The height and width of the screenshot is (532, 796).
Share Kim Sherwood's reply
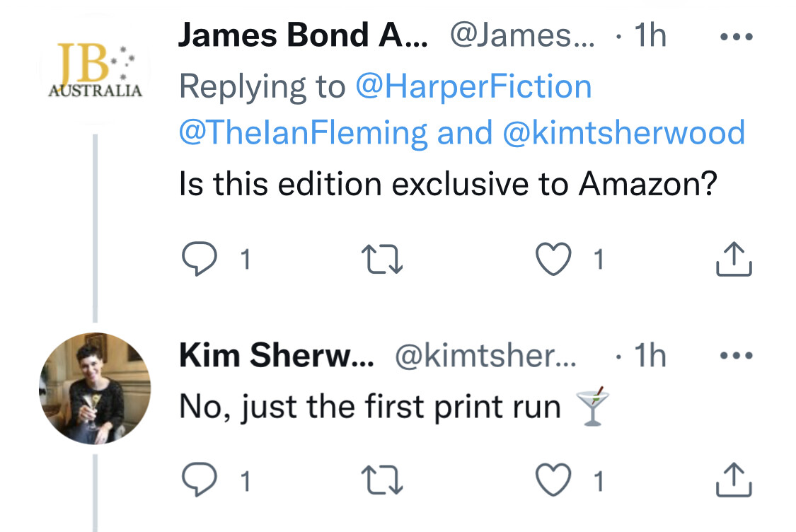pos(734,481)
